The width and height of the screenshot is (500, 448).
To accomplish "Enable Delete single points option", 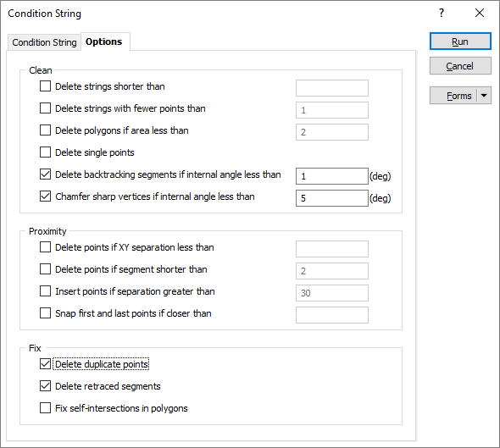I will [45, 152].
